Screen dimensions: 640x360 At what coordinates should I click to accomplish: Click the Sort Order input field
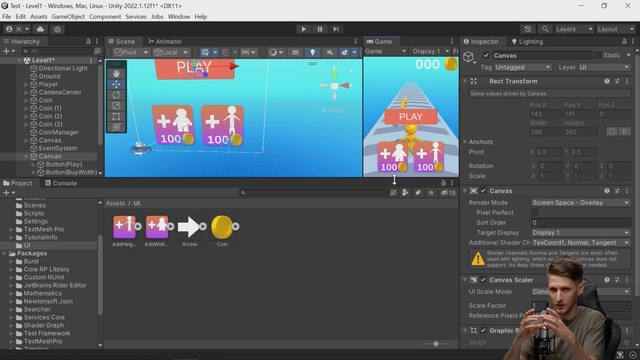pyautogui.click(x=580, y=222)
